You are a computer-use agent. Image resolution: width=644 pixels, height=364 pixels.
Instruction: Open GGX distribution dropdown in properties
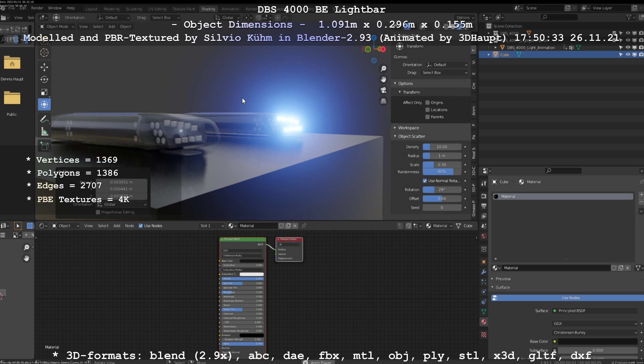[x=594, y=324]
